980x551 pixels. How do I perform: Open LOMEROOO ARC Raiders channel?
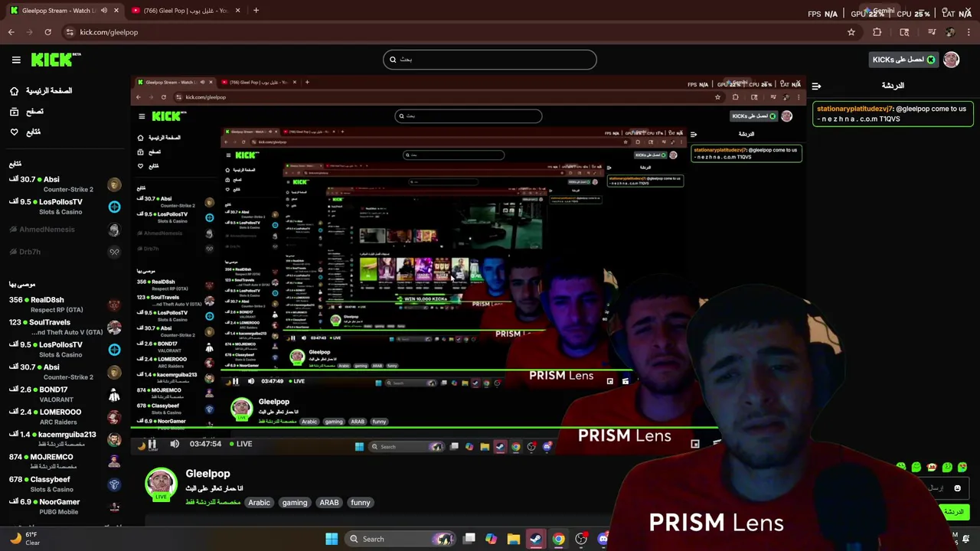click(64, 416)
